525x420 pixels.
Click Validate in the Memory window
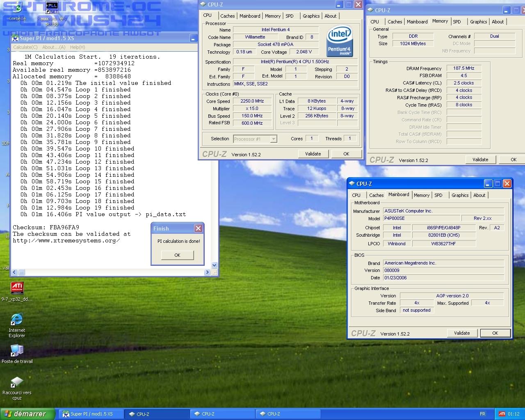click(480, 160)
